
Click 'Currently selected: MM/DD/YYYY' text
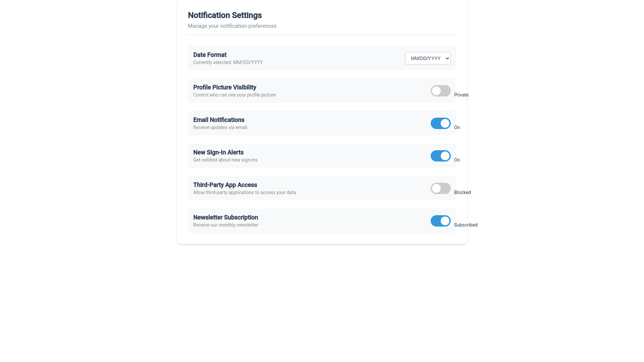click(x=228, y=63)
